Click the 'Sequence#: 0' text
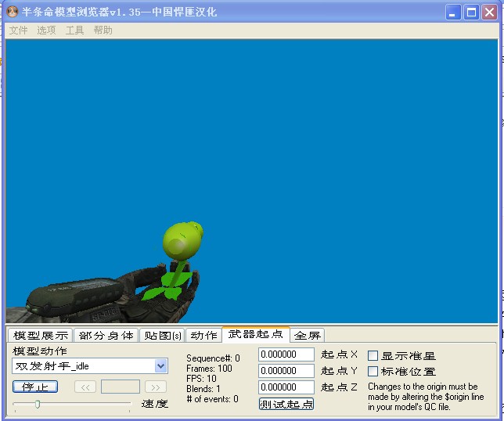The image size is (504, 421). tap(213, 358)
